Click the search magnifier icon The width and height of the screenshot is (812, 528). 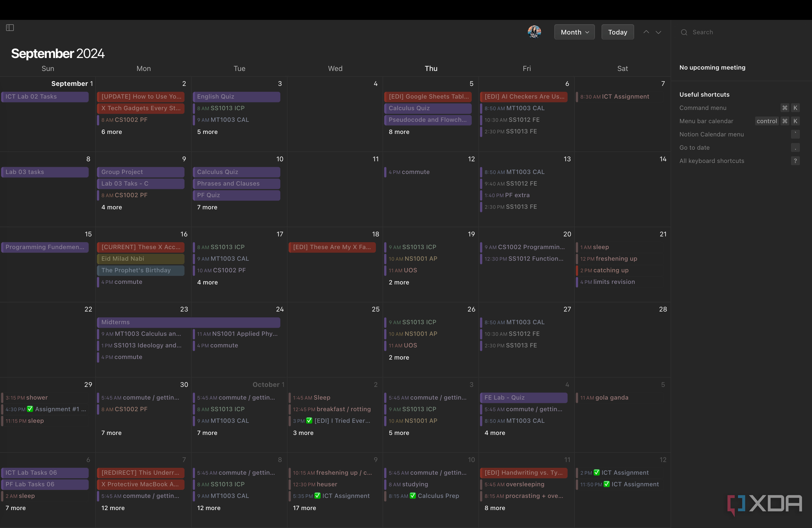(x=684, y=32)
